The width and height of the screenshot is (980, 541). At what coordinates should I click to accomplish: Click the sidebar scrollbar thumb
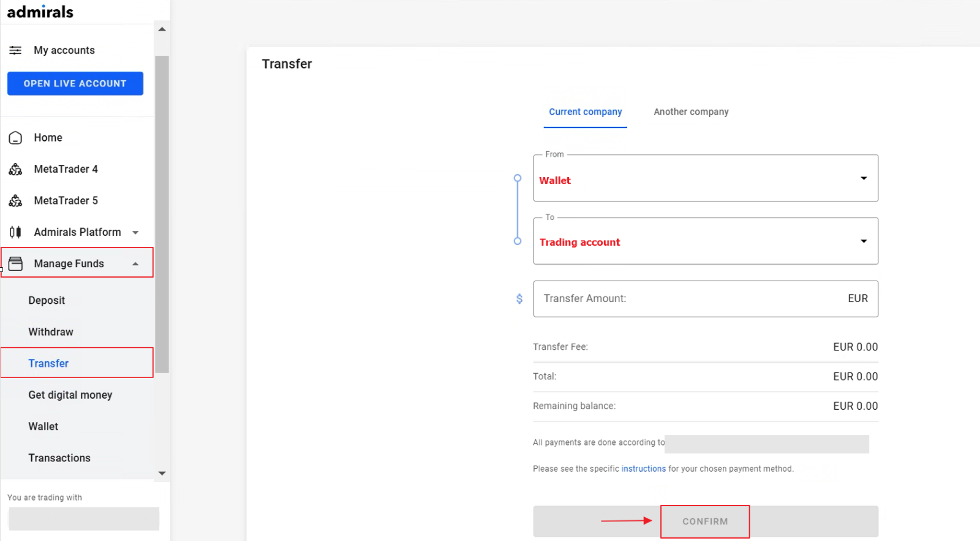[x=162, y=214]
